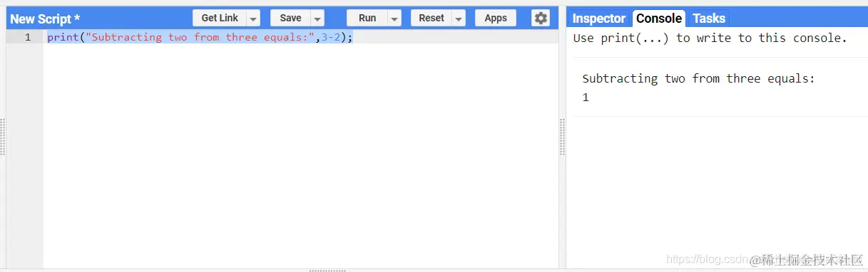Switch to the Tasks tab
The image size is (868, 272).
709,19
